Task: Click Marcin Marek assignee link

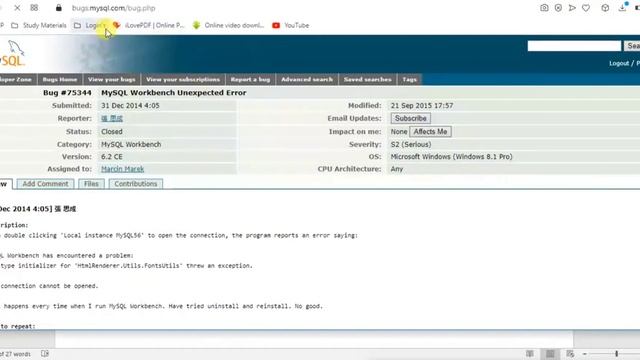Action: click(x=122, y=169)
